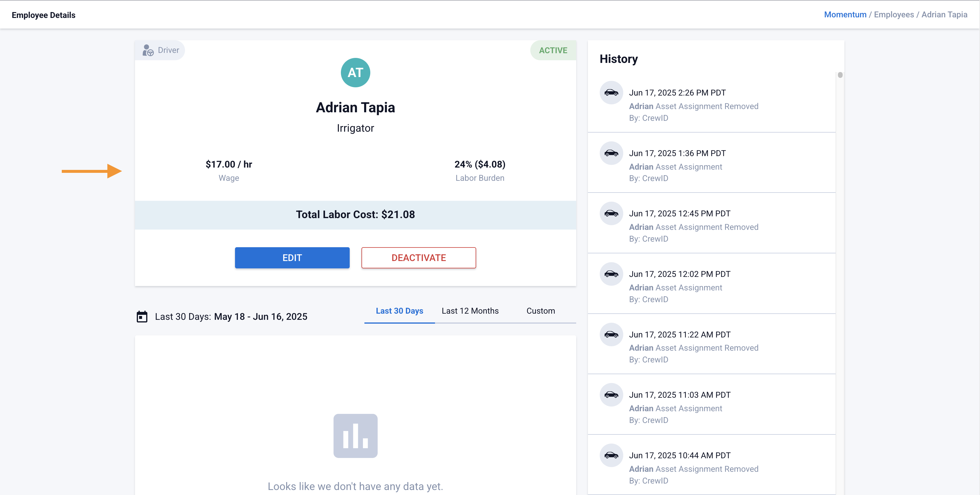This screenshot has width=980, height=495.
Task: Click car icon for 11:22 AM entry
Action: click(611, 334)
